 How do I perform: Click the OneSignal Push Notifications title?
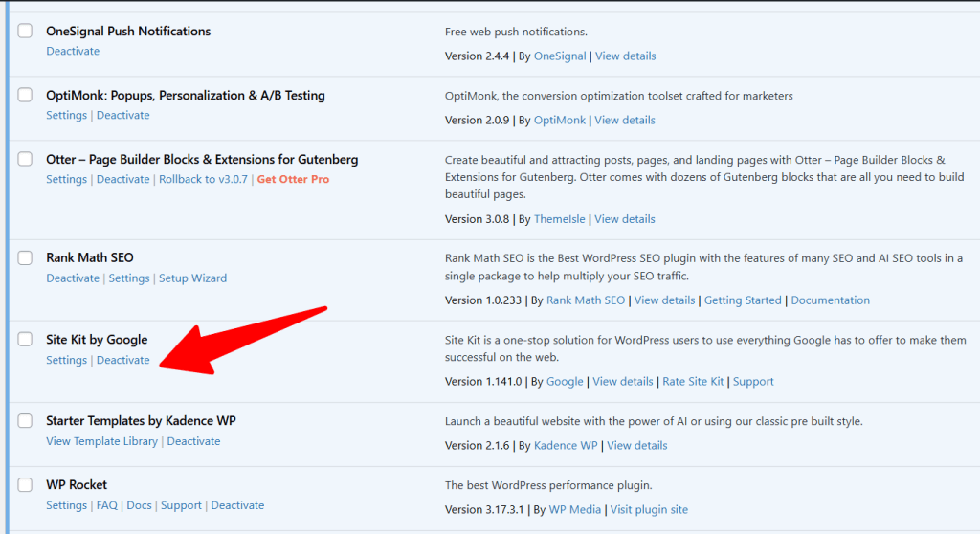(x=128, y=32)
